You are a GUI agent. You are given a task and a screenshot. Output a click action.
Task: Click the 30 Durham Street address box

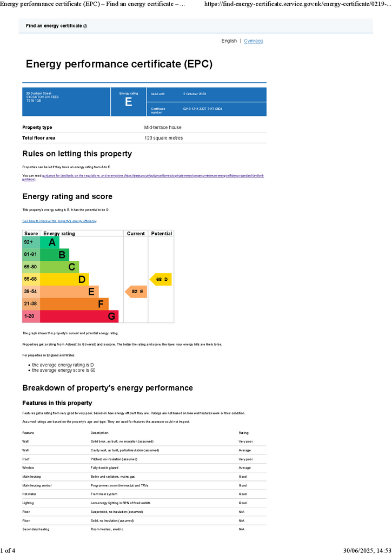67,102
